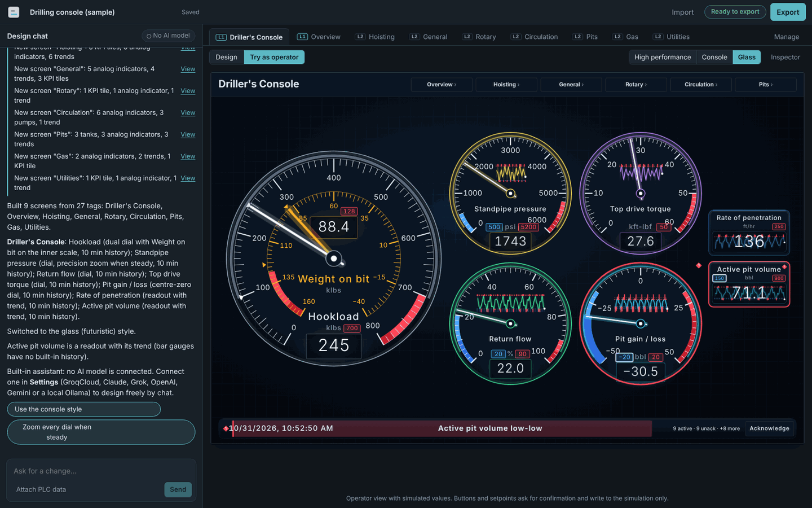Switch to the L2 Gas tab
The width and height of the screenshot is (812, 508).
tap(626, 37)
